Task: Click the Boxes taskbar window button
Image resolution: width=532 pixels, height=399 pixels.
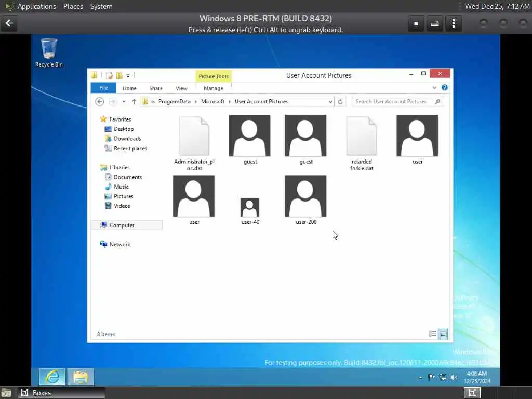Action: pyautogui.click(x=61, y=393)
